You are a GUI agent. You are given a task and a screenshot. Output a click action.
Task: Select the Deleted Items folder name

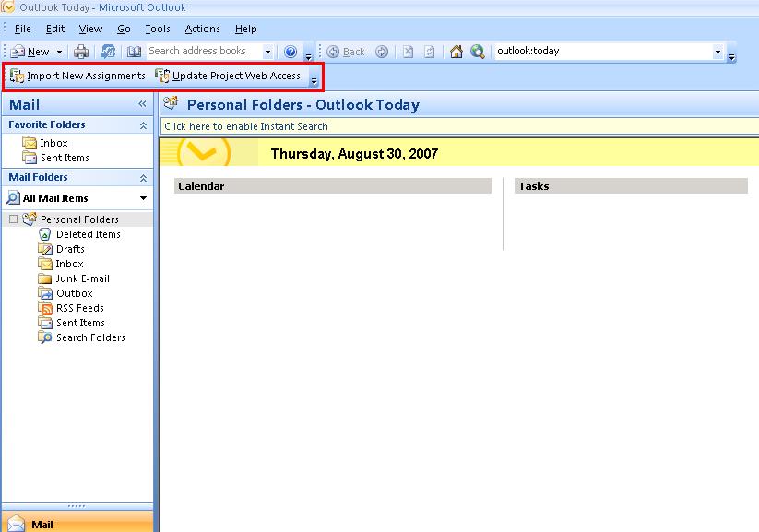(89, 234)
